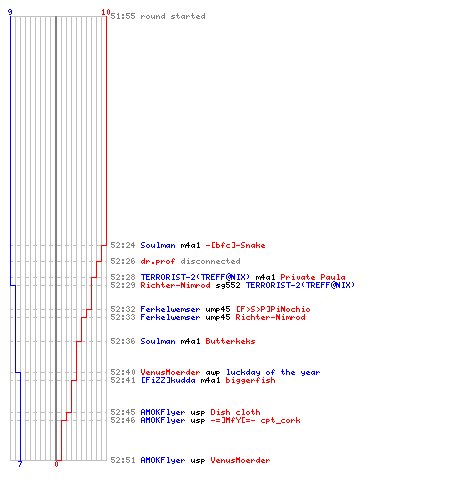This screenshot has height=500, width=450.
Task: Click AMOKFlyer name at 52:51
Action: pyautogui.click(x=163, y=460)
